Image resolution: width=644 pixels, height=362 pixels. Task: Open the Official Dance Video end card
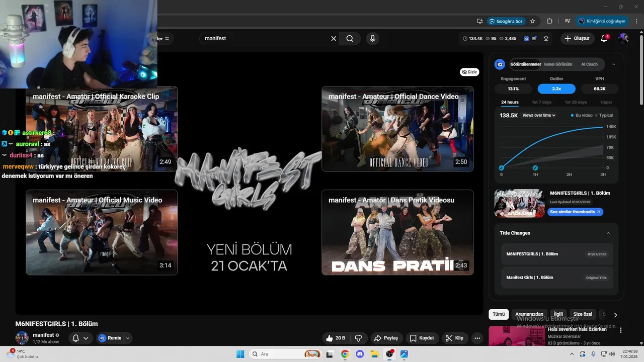click(397, 129)
